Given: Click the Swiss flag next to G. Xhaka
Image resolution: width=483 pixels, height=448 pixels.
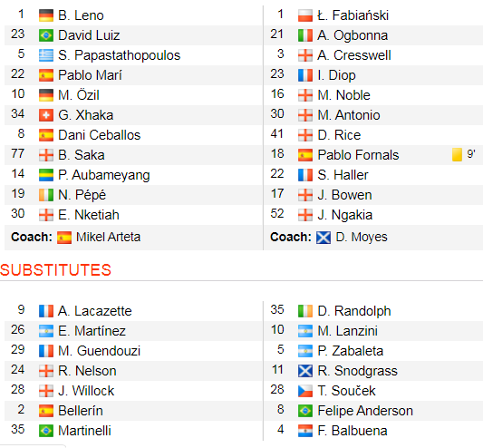Looking at the screenshot, I should (46, 115).
